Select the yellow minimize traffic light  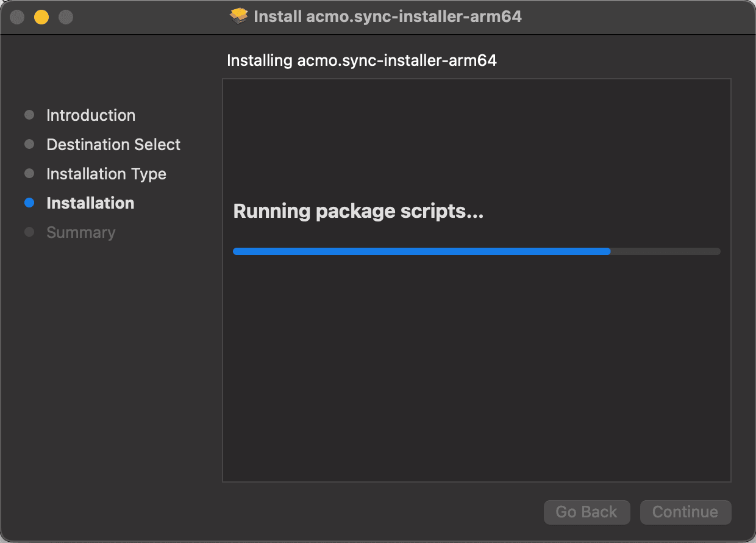(x=41, y=17)
